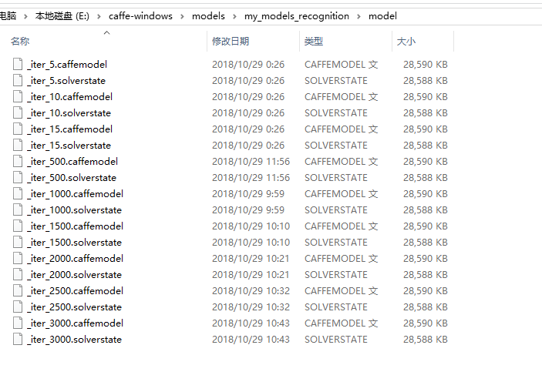Screen dimensions: 542x392
Task: Click type CAFFEMODEL 文 of _iter_2500.caffemodel
Action: click(342, 291)
